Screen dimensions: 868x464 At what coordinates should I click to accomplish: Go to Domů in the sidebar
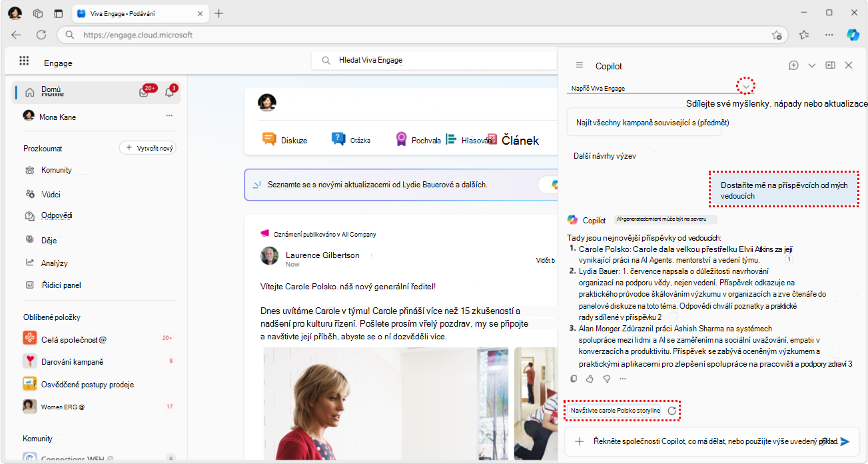click(96, 93)
